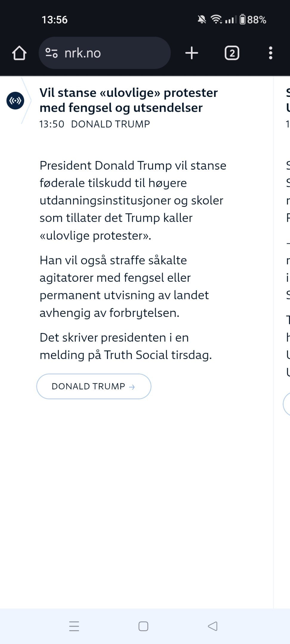290x644 pixels.
Task: Tap the nrk.no address bar
Action: click(x=104, y=53)
